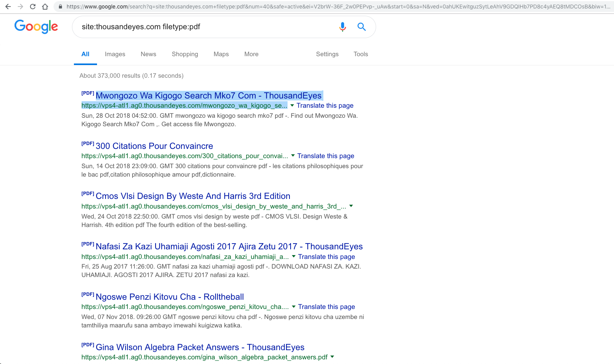Click the [PDF] label beside 300 Citations
614x364 pixels.
pyautogui.click(x=88, y=144)
